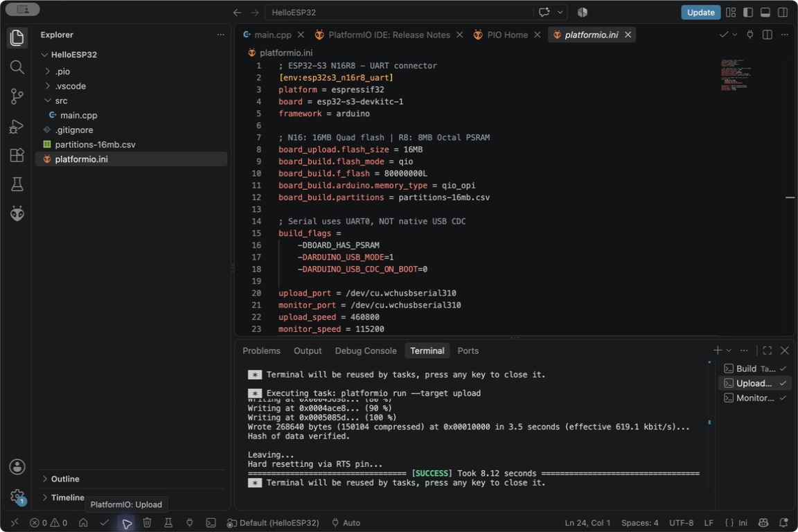798x532 pixels.
Task: Select the Build task terminal entry
Action: [755, 369]
